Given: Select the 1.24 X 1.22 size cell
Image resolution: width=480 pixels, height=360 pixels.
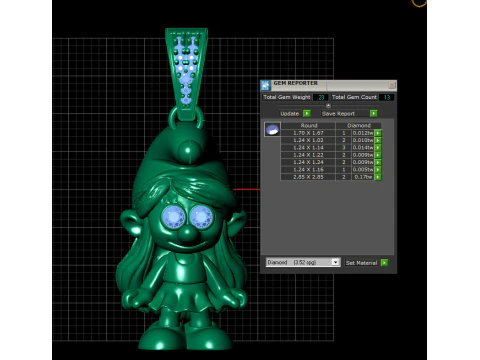Looking at the screenshot, I should tap(308, 155).
